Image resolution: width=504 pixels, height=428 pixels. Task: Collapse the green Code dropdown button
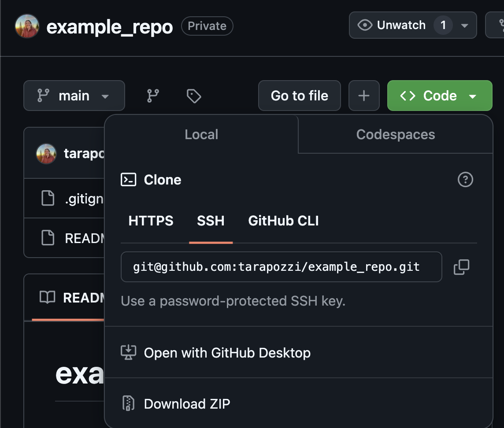point(439,96)
